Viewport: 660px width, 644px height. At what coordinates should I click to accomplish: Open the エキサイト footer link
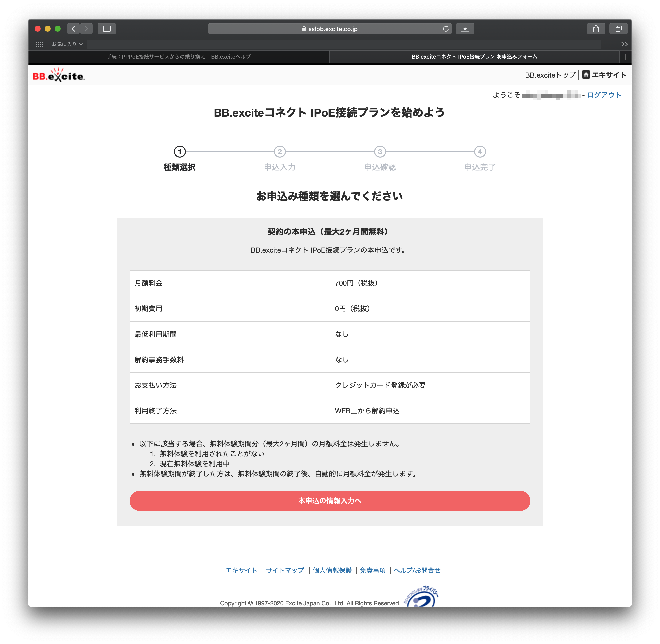click(x=241, y=570)
